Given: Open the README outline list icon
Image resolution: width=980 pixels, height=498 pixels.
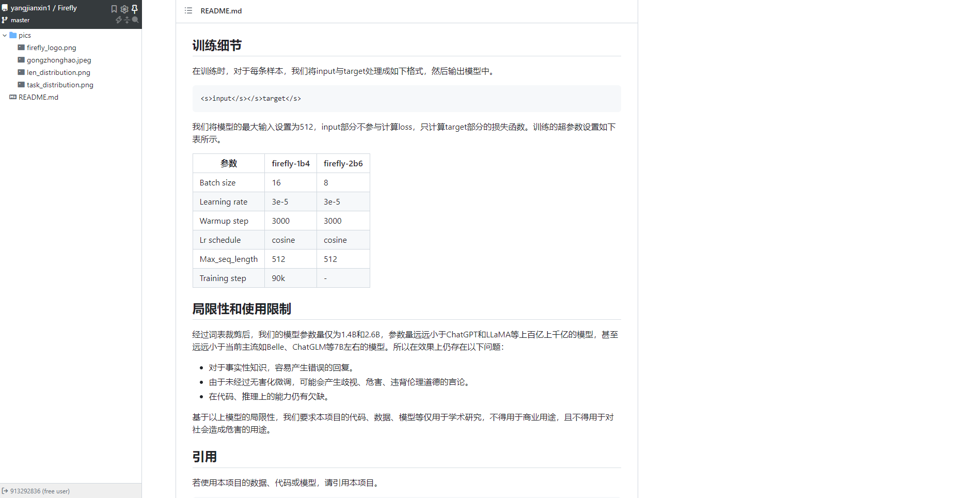Looking at the screenshot, I should (188, 11).
